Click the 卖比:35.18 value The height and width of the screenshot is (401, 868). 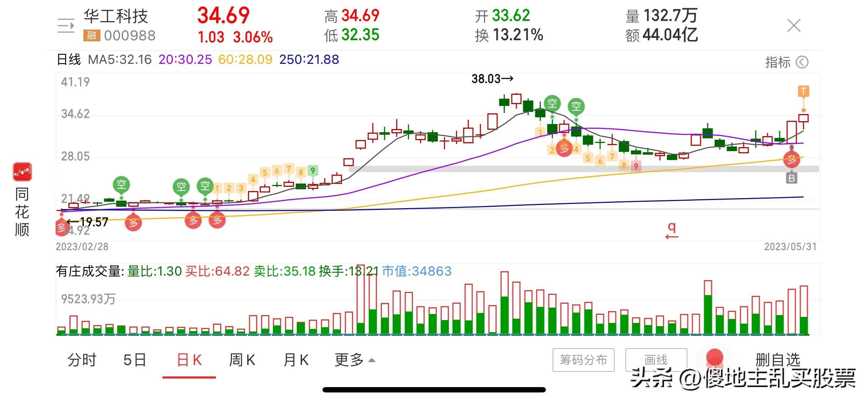pos(285,271)
